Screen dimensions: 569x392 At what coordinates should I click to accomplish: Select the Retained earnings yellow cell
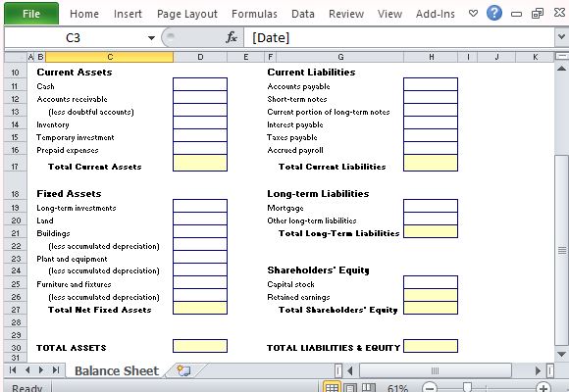coord(431,295)
